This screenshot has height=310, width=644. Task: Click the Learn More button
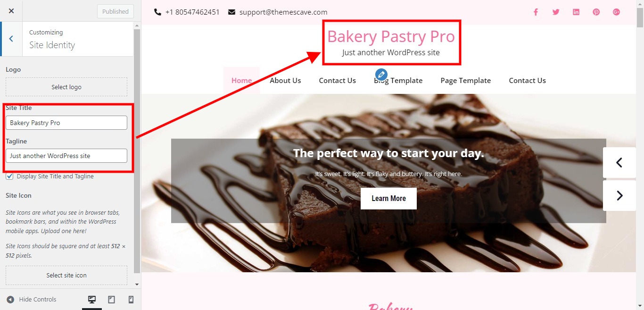tap(388, 199)
